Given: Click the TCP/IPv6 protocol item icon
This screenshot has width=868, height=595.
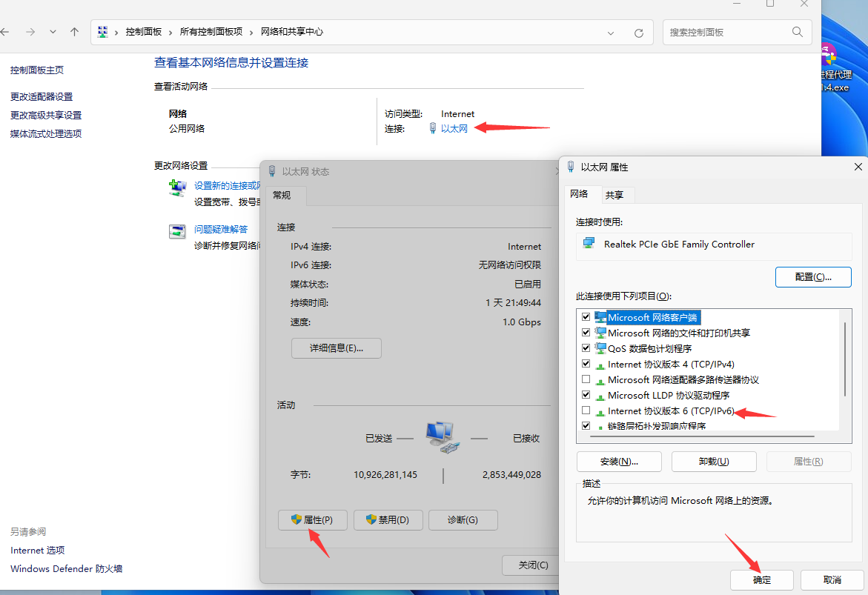Looking at the screenshot, I should point(600,412).
